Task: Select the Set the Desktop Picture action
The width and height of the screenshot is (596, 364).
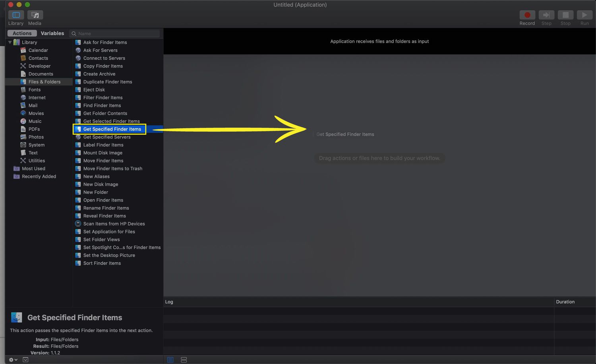Action: pyautogui.click(x=109, y=255)
